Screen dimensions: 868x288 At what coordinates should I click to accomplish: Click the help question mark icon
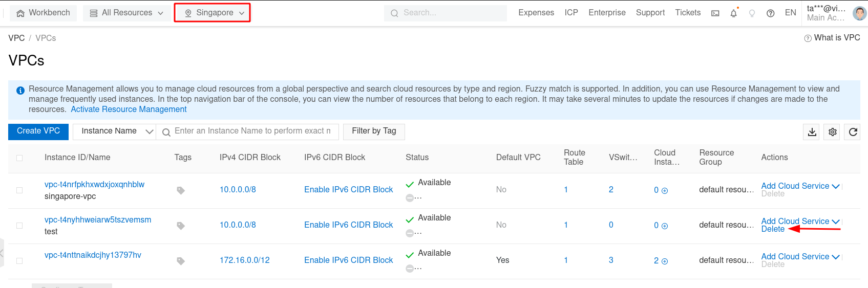pyautogui.click(x=770, y=13)
